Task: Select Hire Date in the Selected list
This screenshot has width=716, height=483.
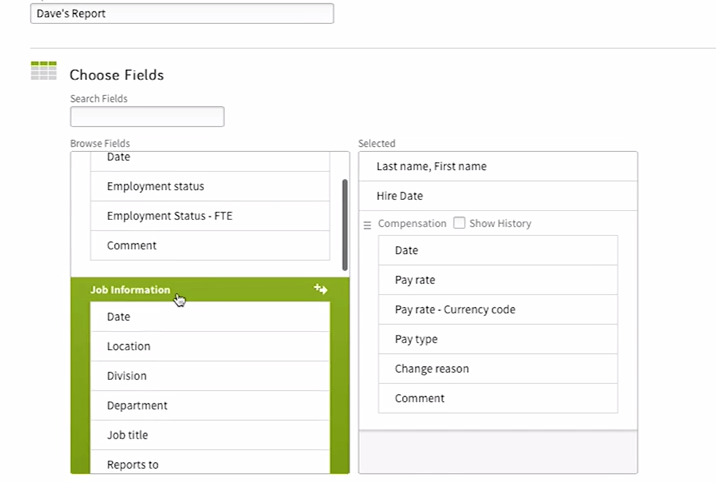Action: [x=498, y=196]
